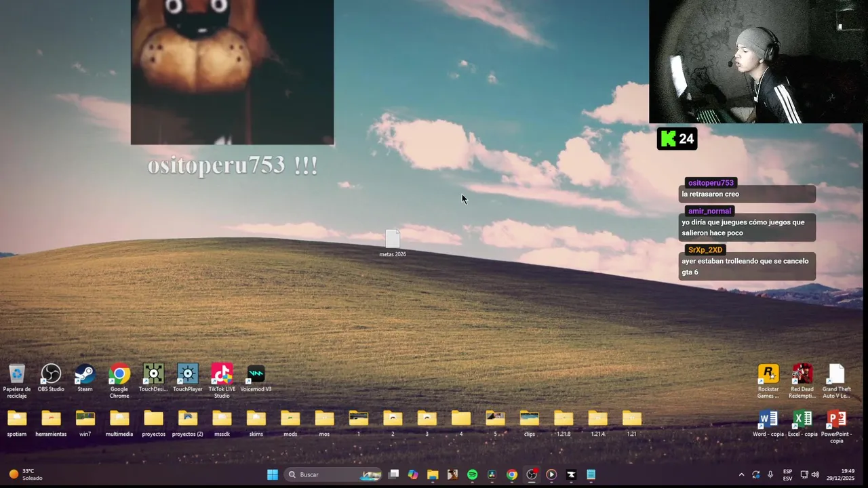Select the clips folder
Viewport: 868px width, 488px height.
(x=529, y=424)
